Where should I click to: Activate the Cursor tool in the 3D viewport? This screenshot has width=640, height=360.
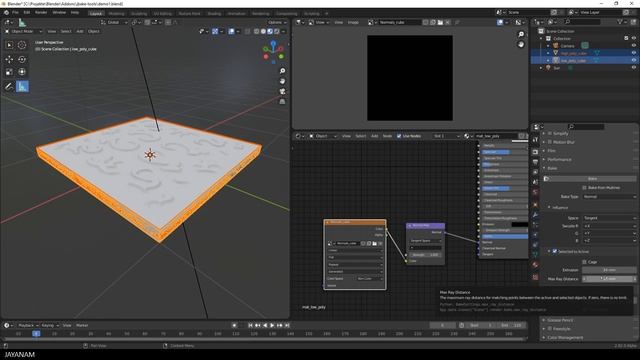[x=22, y=45]
